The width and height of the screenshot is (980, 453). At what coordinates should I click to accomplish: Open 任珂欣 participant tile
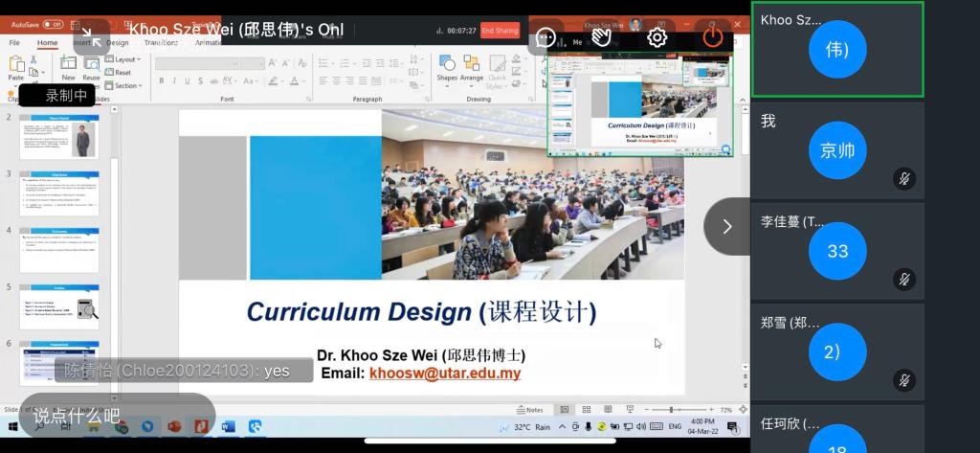point(837,429)
